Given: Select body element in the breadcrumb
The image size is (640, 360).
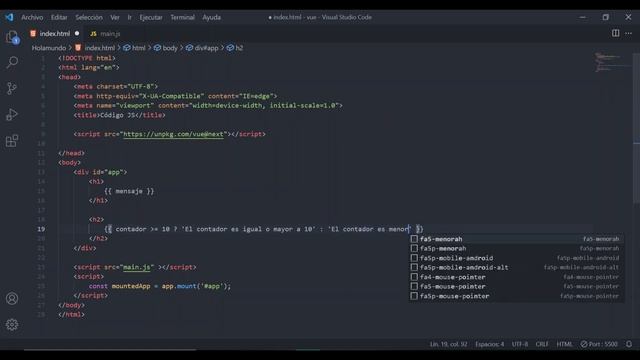Looking at the screenshot, I should 170,48.
